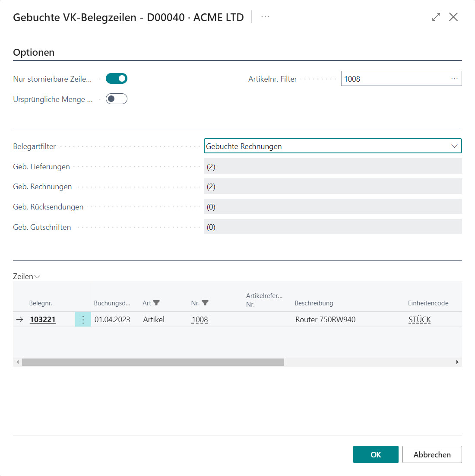
Task: Close the Gebuchte VK-Belegzeilen dialog
Action: click(453, 17)
